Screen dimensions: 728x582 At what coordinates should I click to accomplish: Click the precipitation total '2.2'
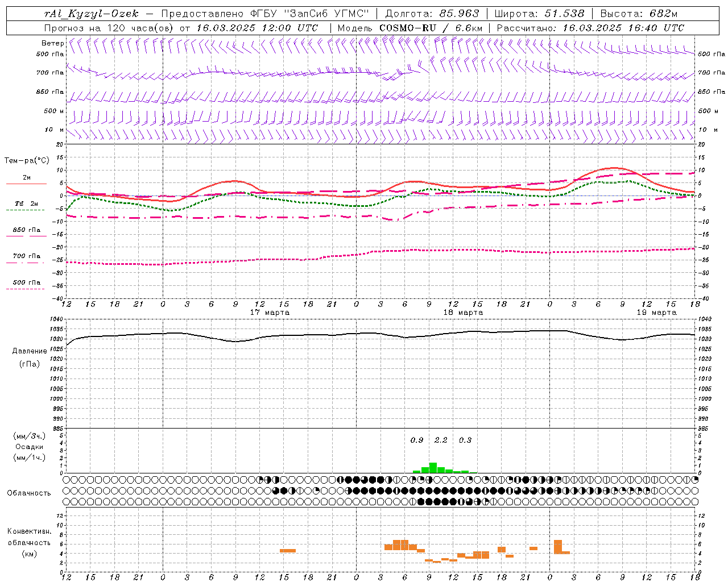coord(441,440)
